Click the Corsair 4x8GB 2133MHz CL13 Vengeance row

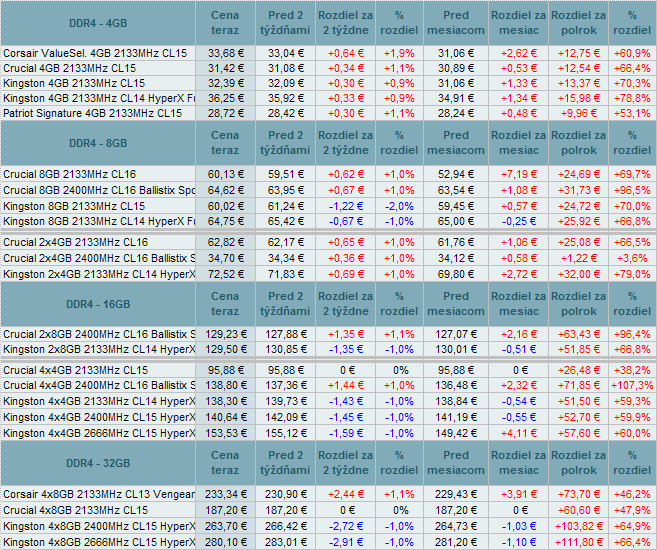coord(99,494)
